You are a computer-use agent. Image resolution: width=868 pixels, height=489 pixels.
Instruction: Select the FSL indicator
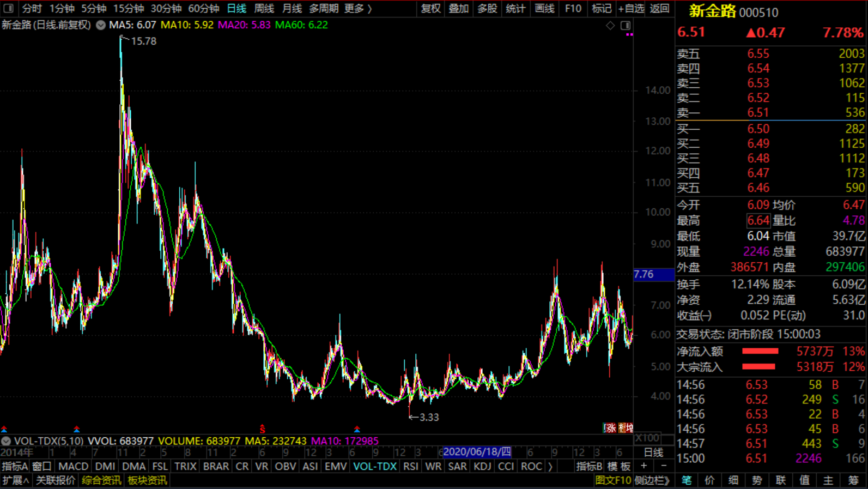160,466
